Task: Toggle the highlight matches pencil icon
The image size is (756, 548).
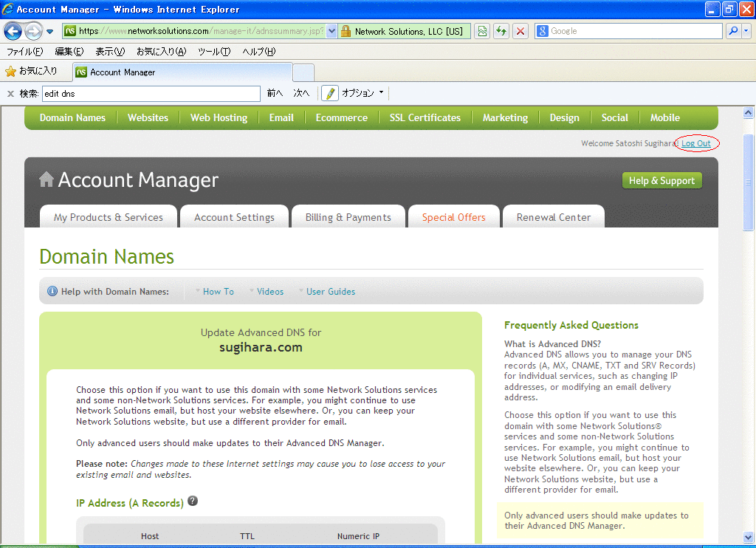Action: pyautogui.click(x=330, y=93)
